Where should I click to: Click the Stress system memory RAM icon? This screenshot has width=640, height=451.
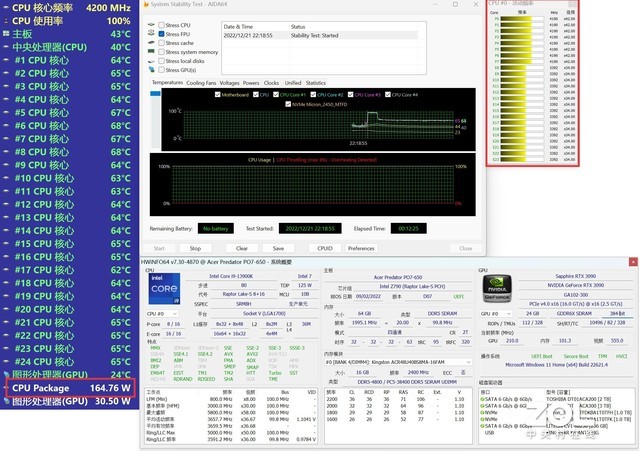pyautogui.click(x=151, y=51)
